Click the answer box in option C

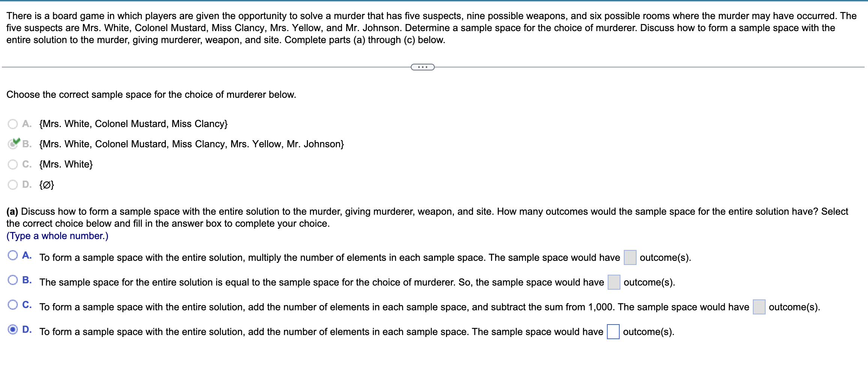coord(758,307)
